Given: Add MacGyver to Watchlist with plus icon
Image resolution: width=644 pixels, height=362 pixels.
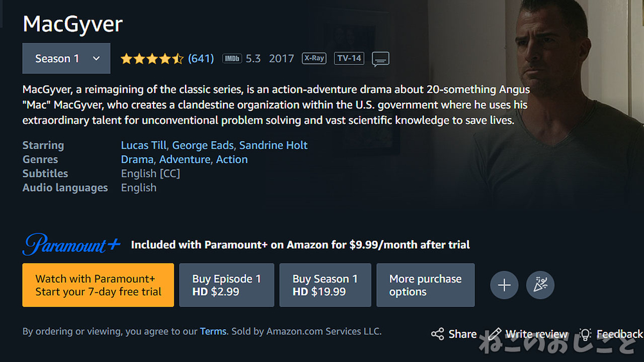Looking at the screenshot, I should (504, 285).
